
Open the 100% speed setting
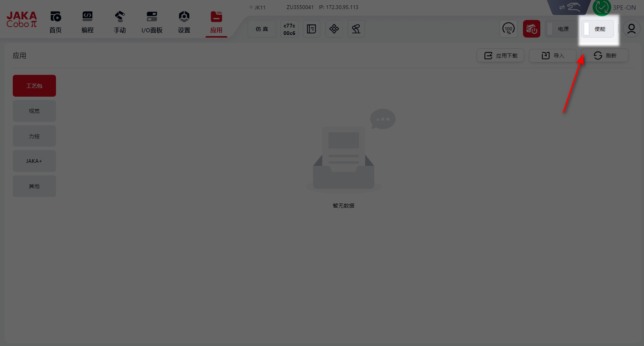(508, 29)
